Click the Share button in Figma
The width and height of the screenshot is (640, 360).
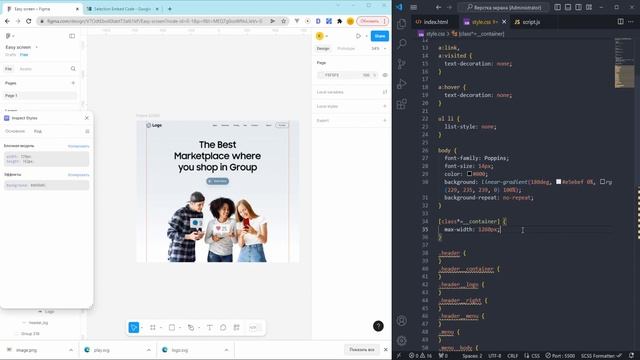[380, 36]
